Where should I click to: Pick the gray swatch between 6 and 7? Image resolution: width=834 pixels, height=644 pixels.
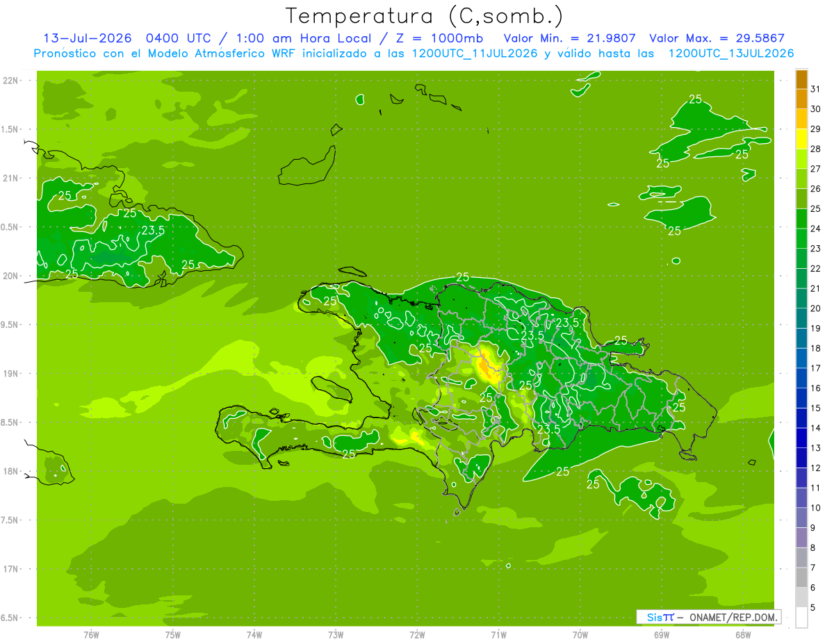(801, 577)
